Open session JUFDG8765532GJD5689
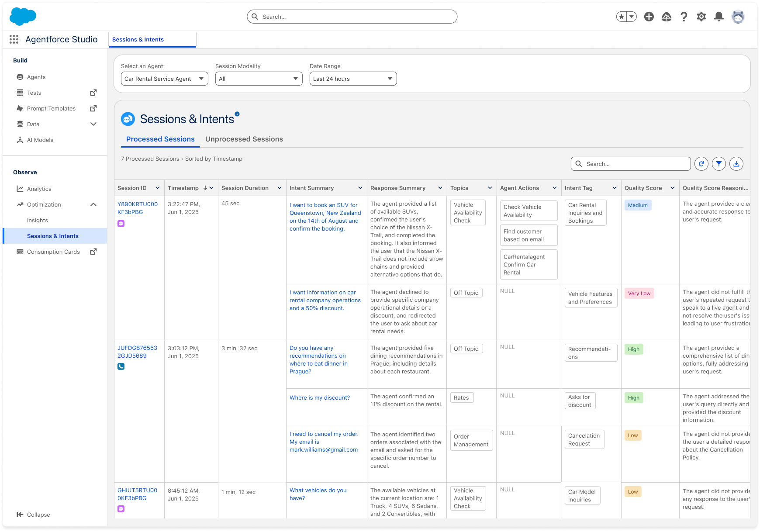 tap(137, 352)
